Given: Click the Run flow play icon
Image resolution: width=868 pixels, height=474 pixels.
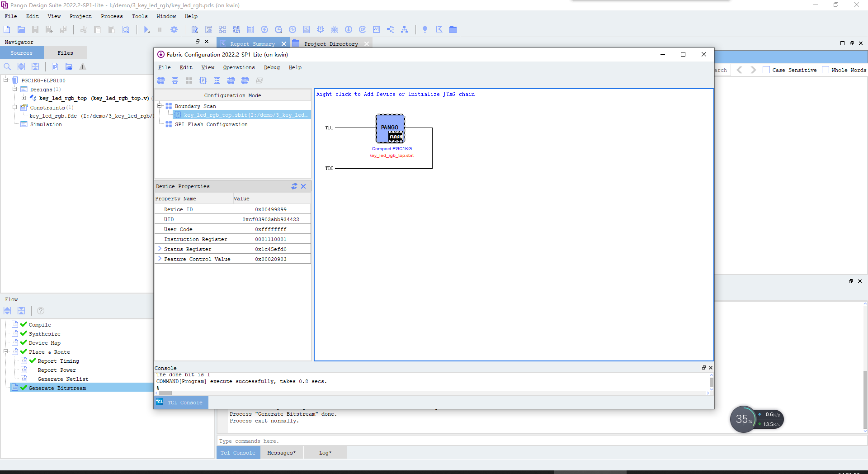Looking at the screenshot, I should tap(146, 29).
